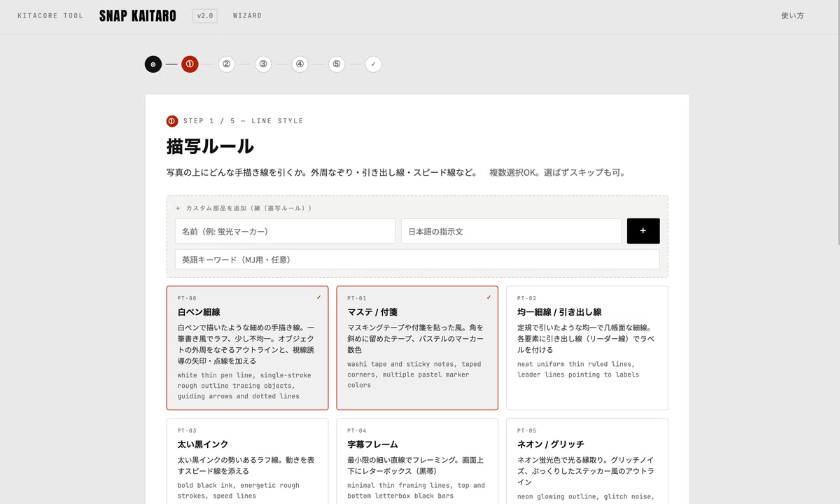Viewport: 840px width, 504px height.
Task: Click the カスタム部品を追加 label
Action: [244, 208]
